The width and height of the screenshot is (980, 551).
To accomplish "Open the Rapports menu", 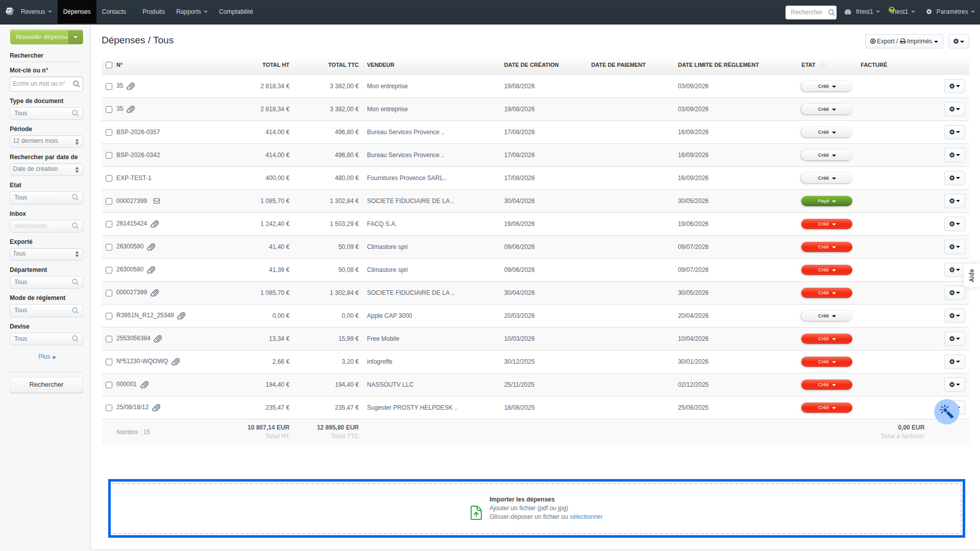I will [191, 12].
